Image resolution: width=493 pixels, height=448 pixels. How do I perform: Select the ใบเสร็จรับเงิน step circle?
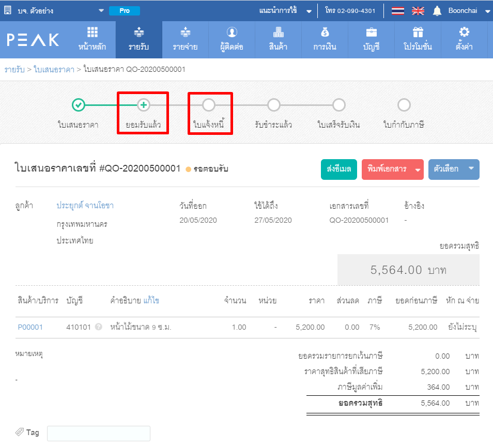[x=338, y=105]
